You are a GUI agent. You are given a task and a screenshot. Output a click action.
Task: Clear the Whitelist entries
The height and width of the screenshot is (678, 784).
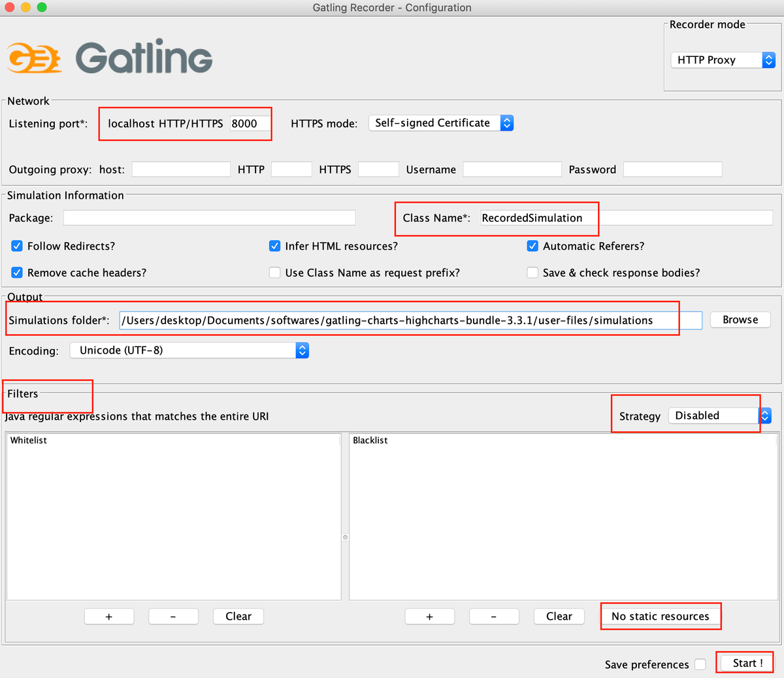pyautogui.click(x=238, y=617)
